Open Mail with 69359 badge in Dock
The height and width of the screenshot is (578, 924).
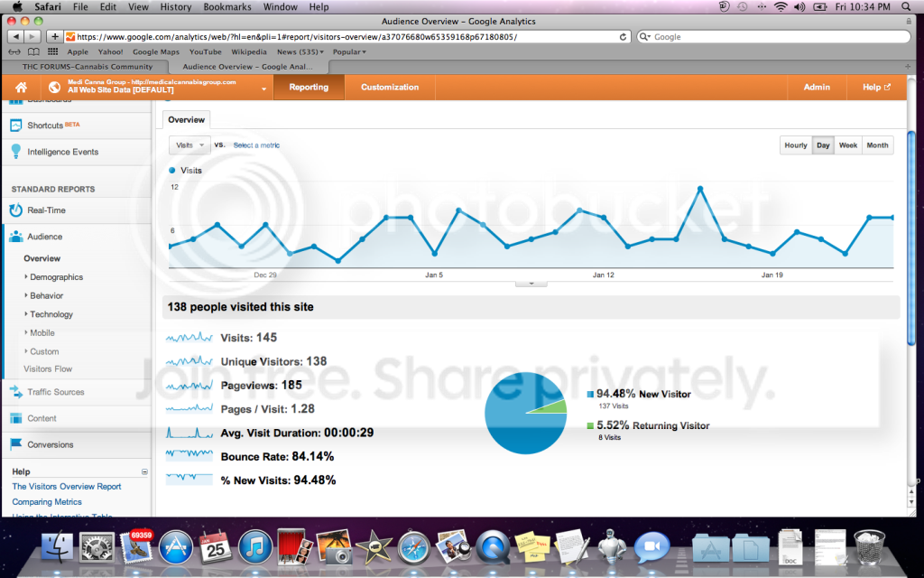point(137,546)
